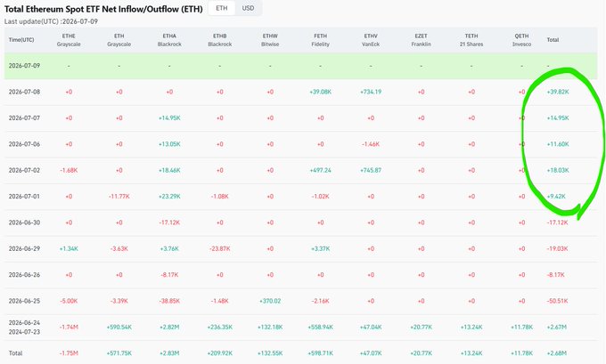Click the +3.37K FETH value
606x364 pixels.
[321, 248]
